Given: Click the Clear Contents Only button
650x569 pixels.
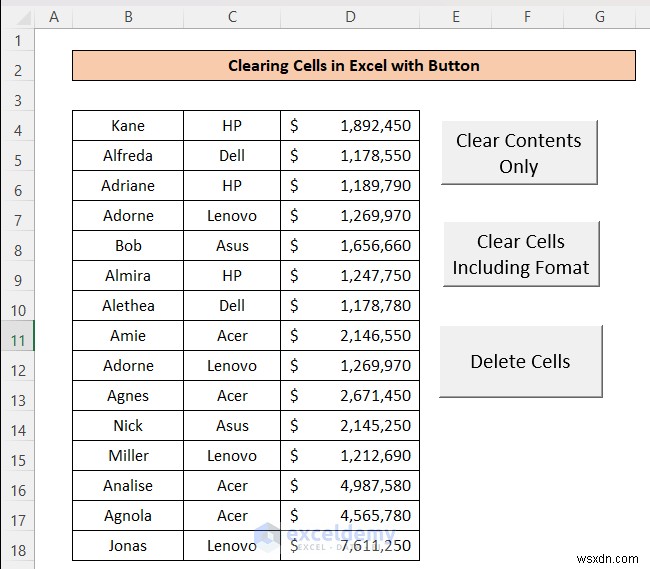Looking at the screenshot, I should tap(519, 153).
